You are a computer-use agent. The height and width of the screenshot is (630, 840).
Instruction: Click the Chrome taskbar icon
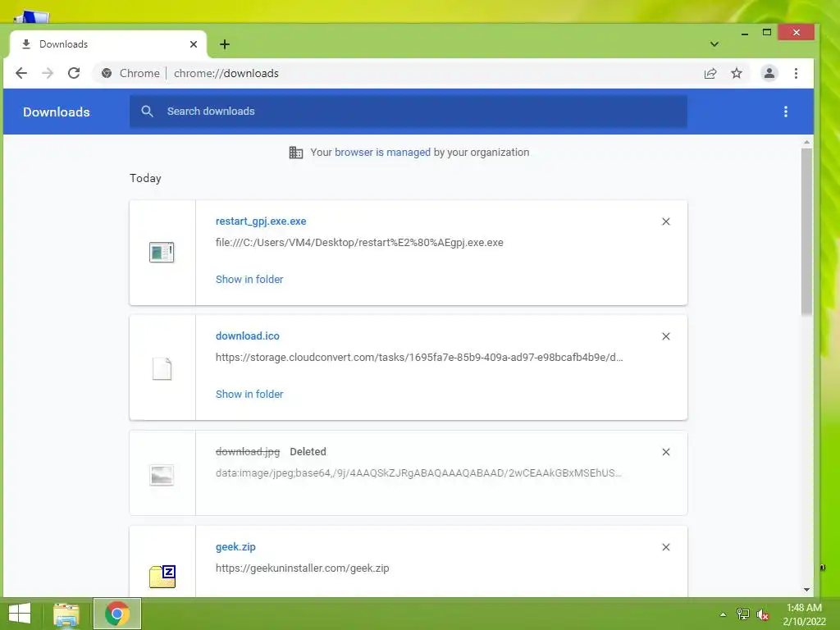[117, 614]
